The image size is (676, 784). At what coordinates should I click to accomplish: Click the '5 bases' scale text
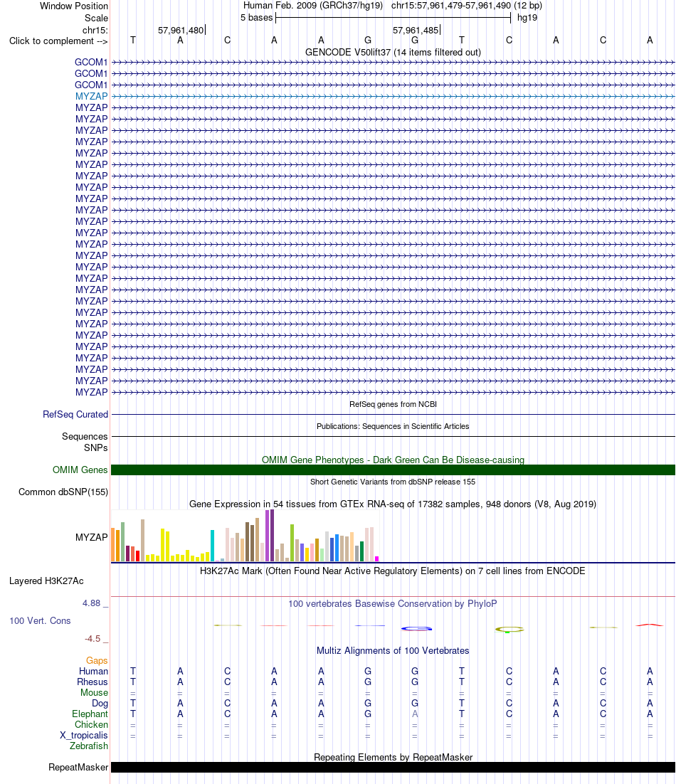pos(256,18)
